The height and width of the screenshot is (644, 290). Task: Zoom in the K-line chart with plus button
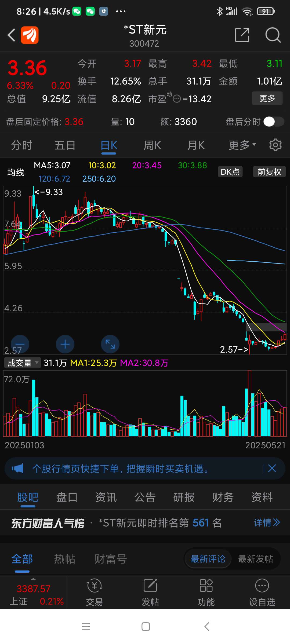tap(65, 344)
